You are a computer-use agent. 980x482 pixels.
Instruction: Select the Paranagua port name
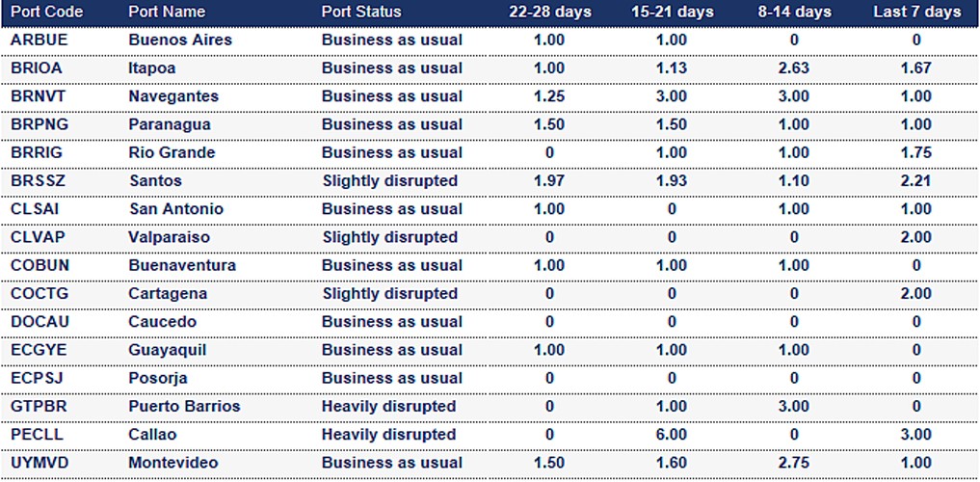tap(170, 124)
